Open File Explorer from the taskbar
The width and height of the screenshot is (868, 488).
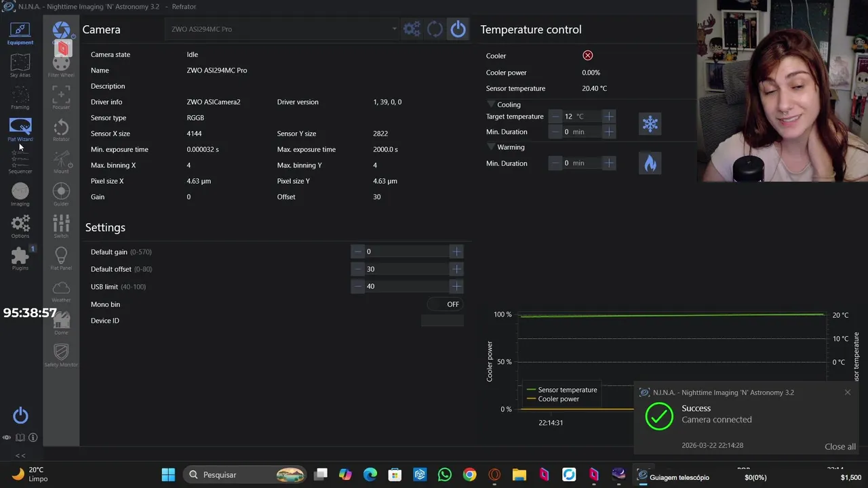[519, 474]
